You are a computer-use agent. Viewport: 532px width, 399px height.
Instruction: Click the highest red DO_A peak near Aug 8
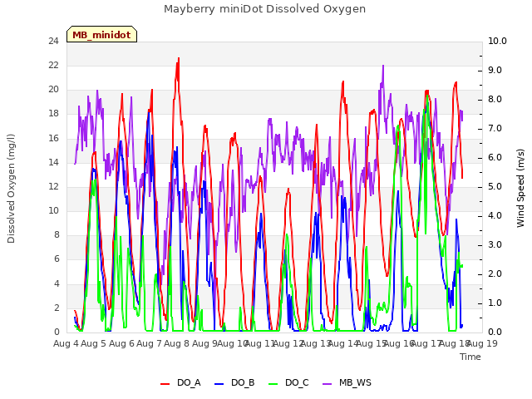coord(179,59)
